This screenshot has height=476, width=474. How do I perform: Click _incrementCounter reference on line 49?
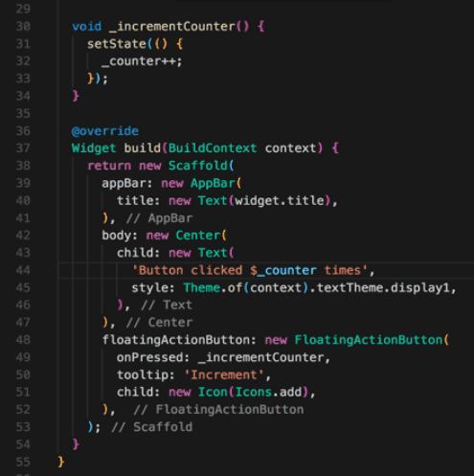click(261, 357)
